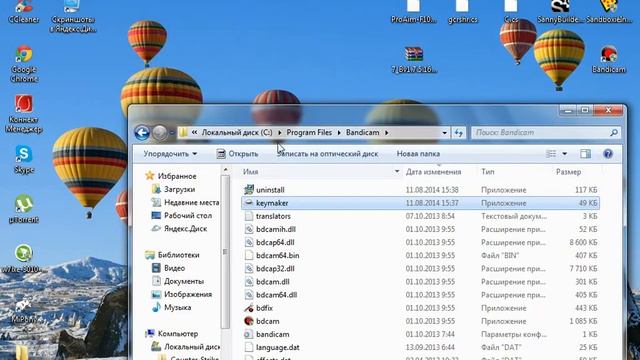Click the magnifier icon in the search box
This screenshot has width=640, height=360.
(x=613, y=133)
